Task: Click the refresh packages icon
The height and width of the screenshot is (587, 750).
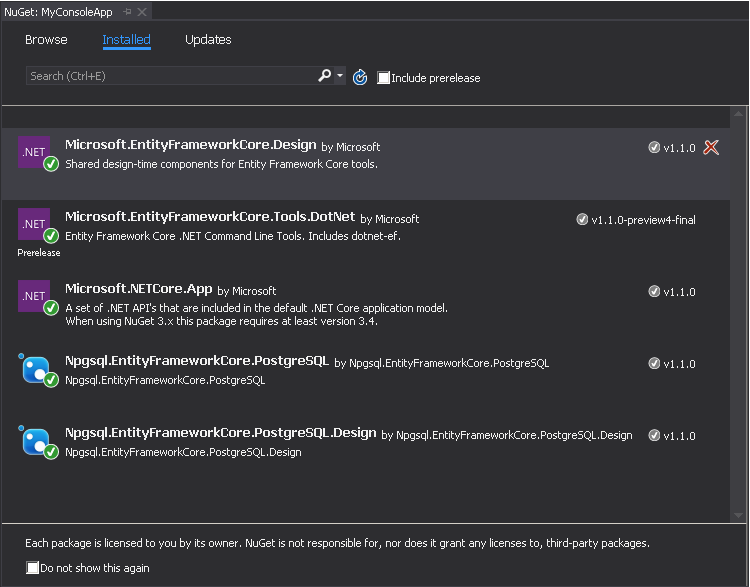Action: click(360, 77)
